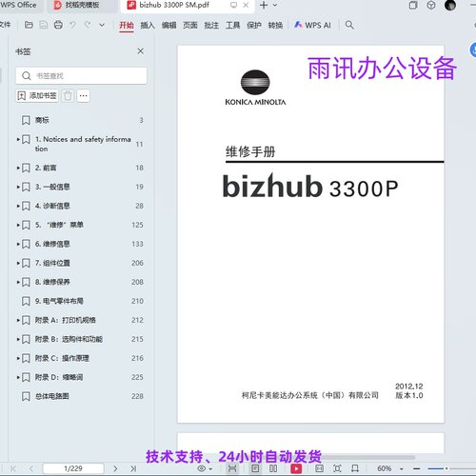
Task: Open bookmark more options ellipsis
Action: pos(84,95)
